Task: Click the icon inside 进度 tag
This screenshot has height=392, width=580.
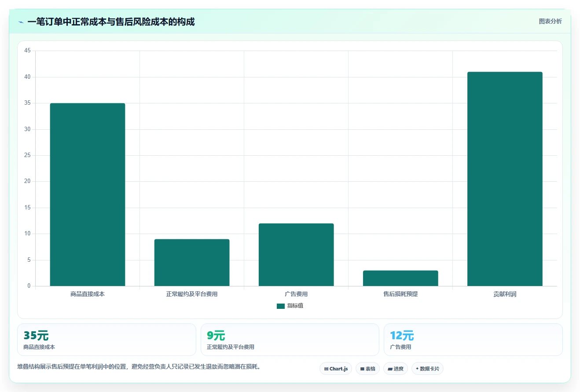Action: click(x=390, y=369)
